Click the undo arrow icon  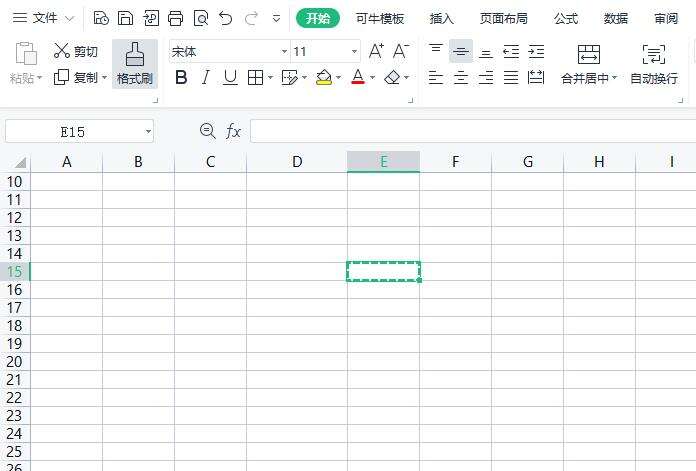click(226, 19)
